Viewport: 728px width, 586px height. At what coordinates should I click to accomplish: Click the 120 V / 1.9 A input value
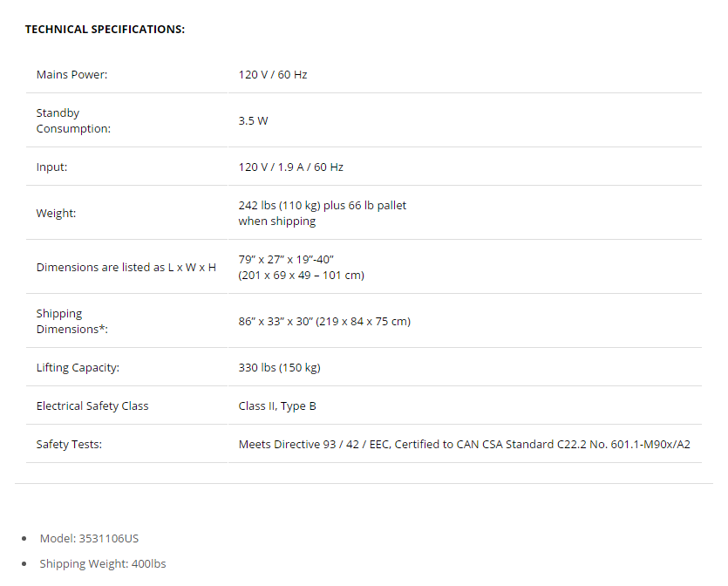coord(291,167)
